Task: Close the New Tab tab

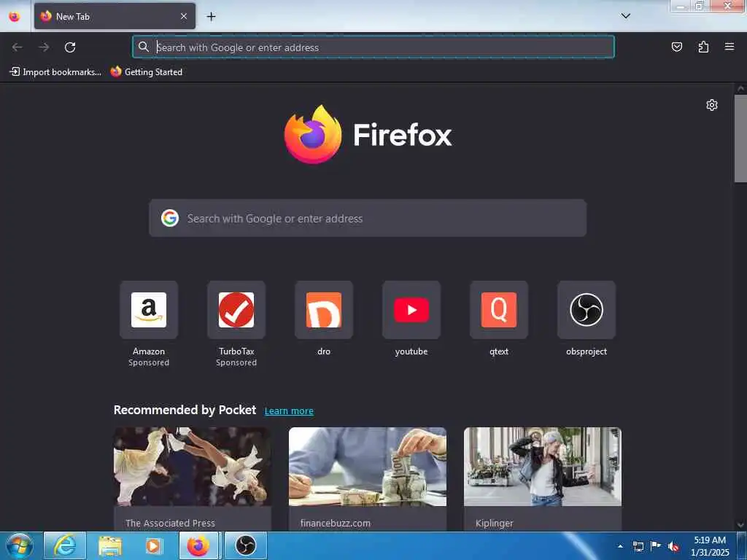Action: [x=184, y=16]
